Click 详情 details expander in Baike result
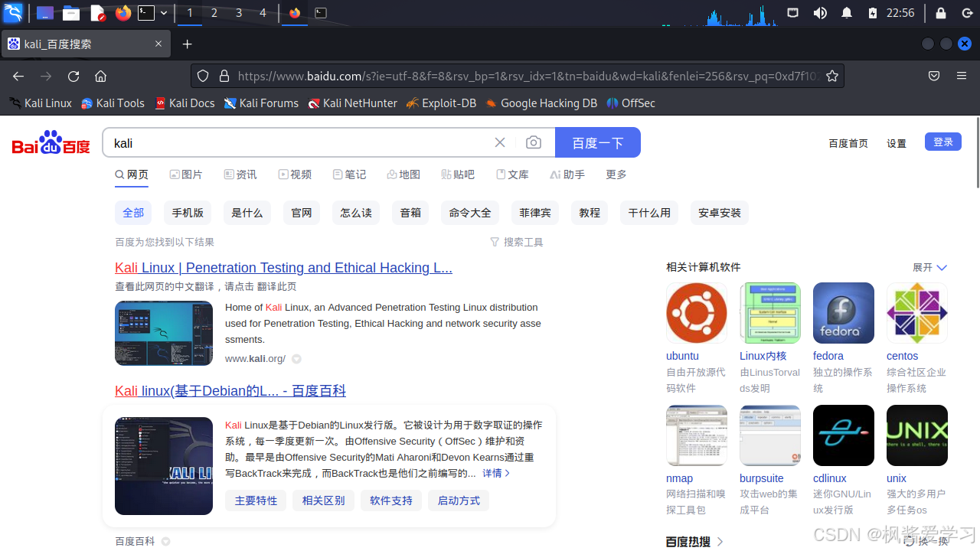Image resolution: width=980 pixels, height=551 pixels. click(x=496, y=473)
